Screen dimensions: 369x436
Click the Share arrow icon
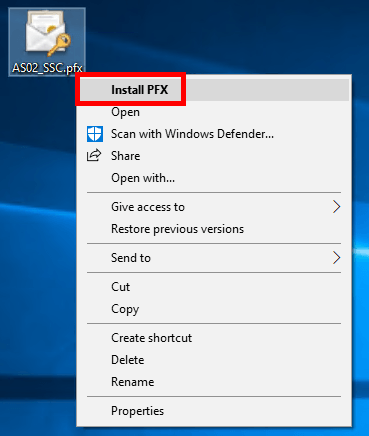click(x=94, y=156)
